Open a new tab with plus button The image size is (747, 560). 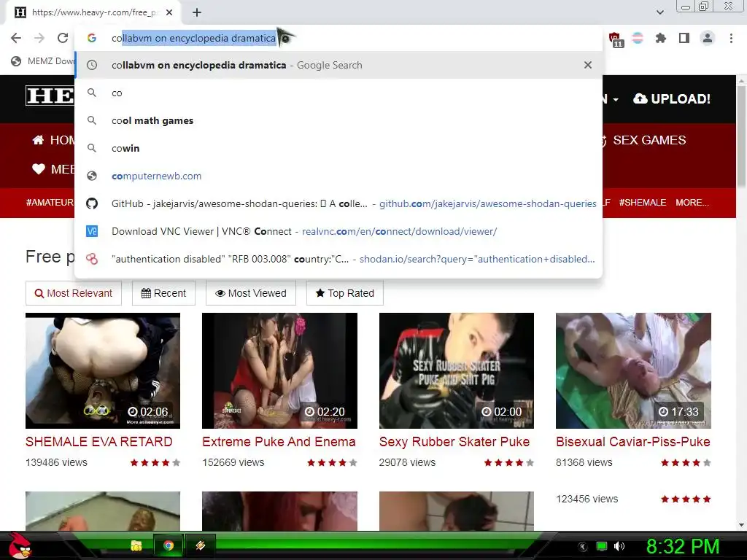click(x=197, y=12)
